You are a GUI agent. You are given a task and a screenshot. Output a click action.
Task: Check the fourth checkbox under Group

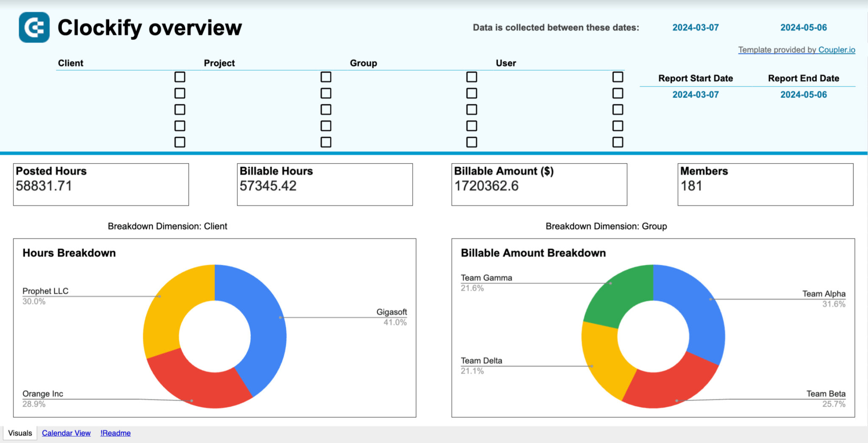point(471,125)
